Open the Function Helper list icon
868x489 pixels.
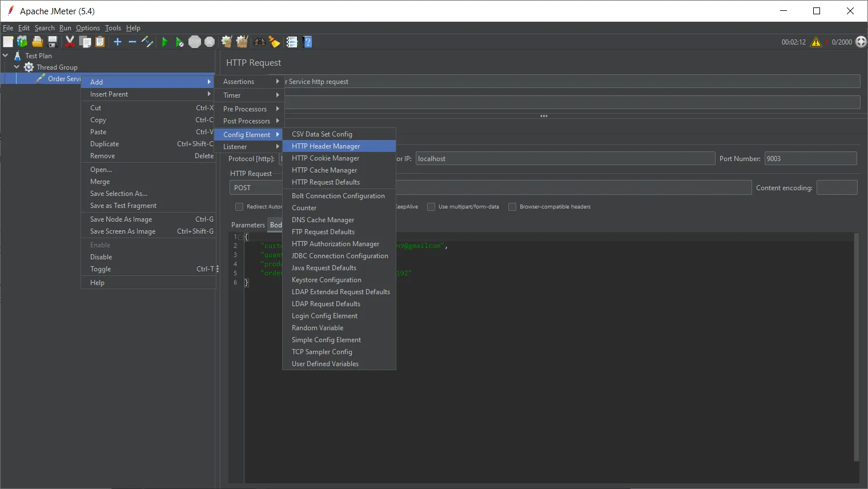(292, 42)
